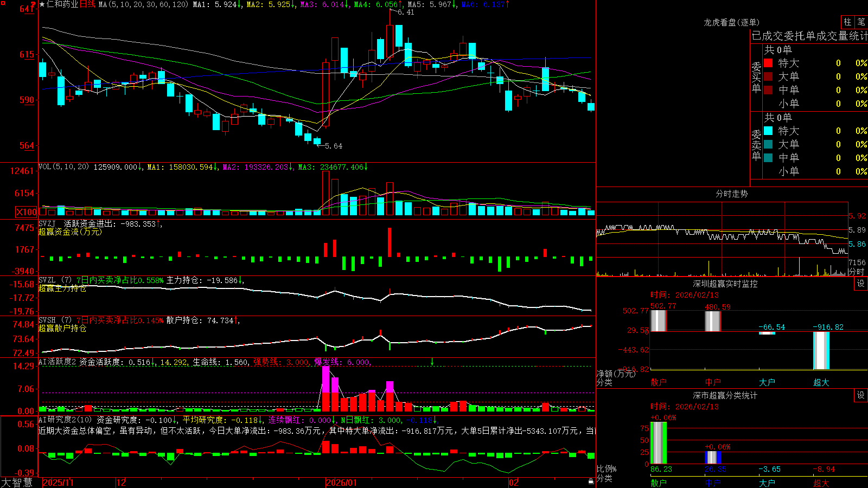Click the teal 大单 sell-order swatch
The image size is (868, 488).
click(x=768, y=144)
